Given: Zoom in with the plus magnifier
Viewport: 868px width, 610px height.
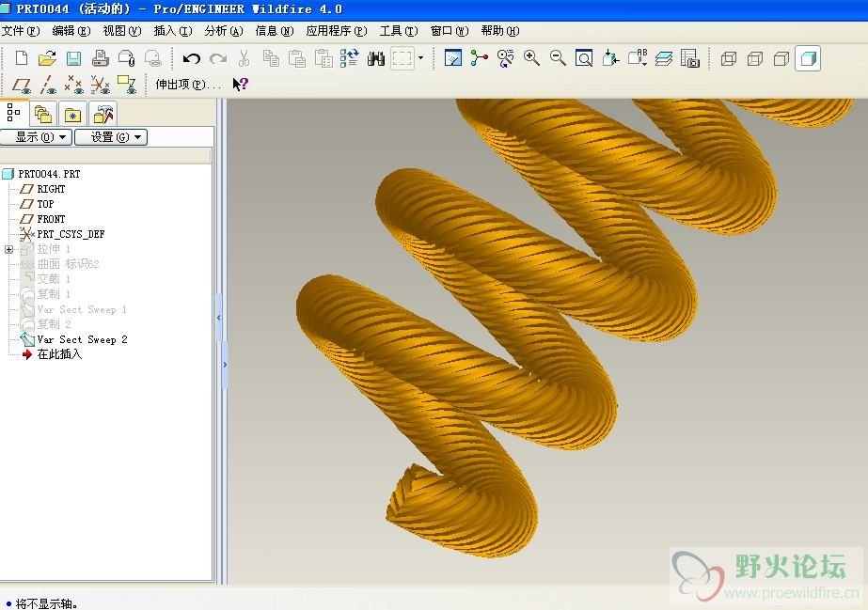Looking at the screenshot, I should pos(531,58).
